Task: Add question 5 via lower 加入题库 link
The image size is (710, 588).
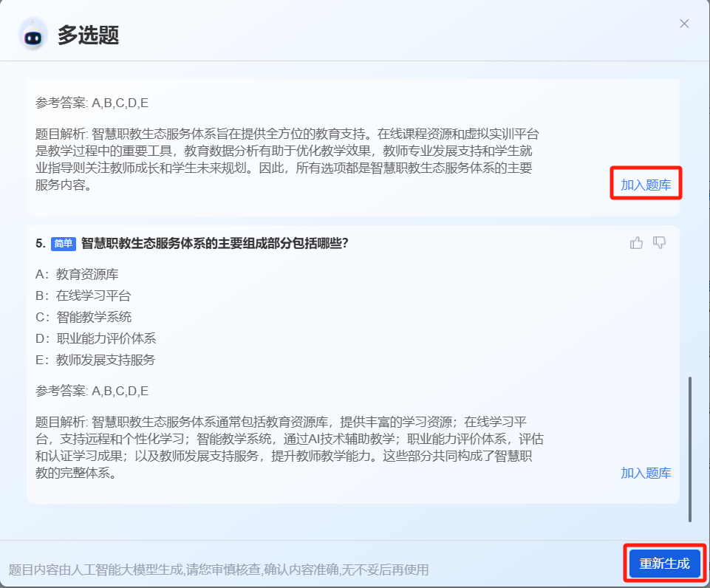Action: coord(646,473)
